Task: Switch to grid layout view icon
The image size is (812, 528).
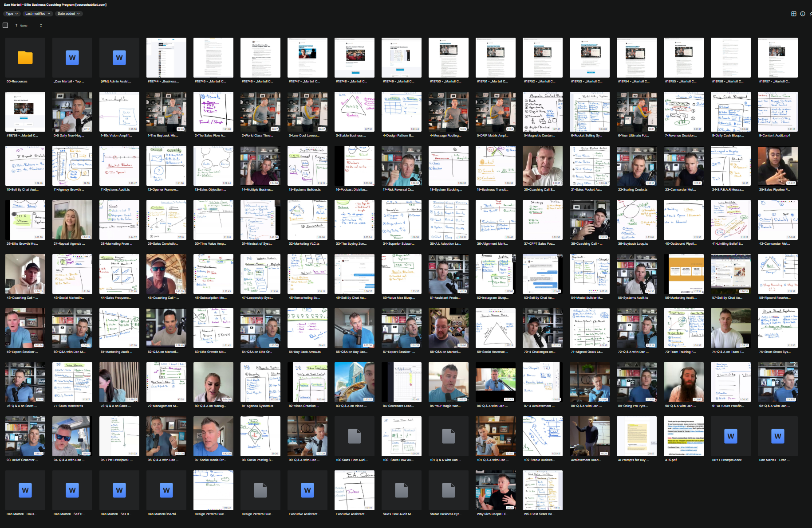Action: click(794, 14)
